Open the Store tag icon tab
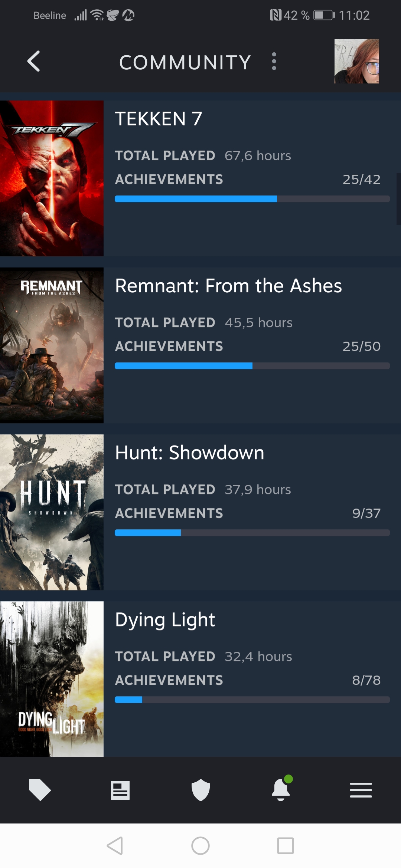This screenshot has height=868, width=401. pyautogui.click(x=40, y=790)
